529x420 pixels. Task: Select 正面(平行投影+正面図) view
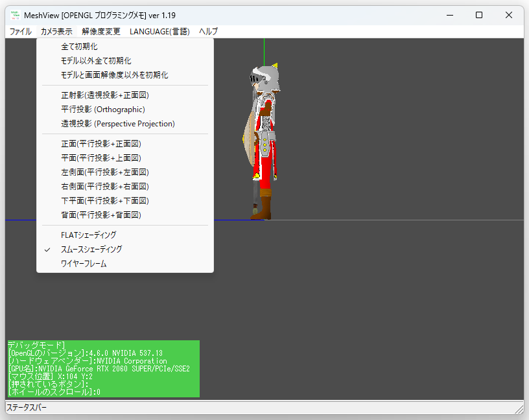(x=125, y=144)
